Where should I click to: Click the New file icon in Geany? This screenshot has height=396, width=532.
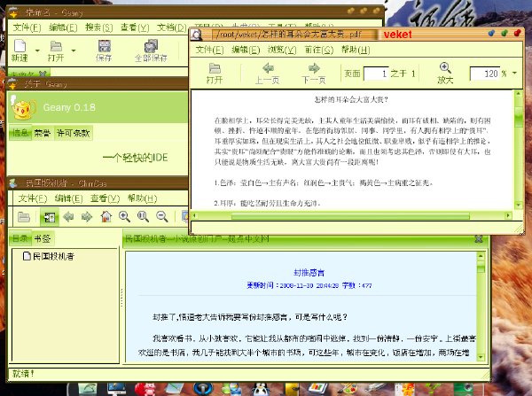[20, 46]
